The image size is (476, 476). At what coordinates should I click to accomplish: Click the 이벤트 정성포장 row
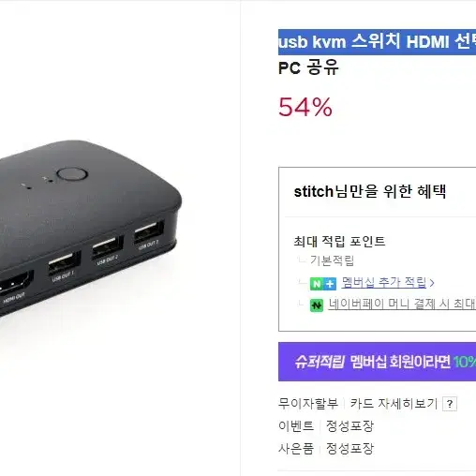[326, 426]
